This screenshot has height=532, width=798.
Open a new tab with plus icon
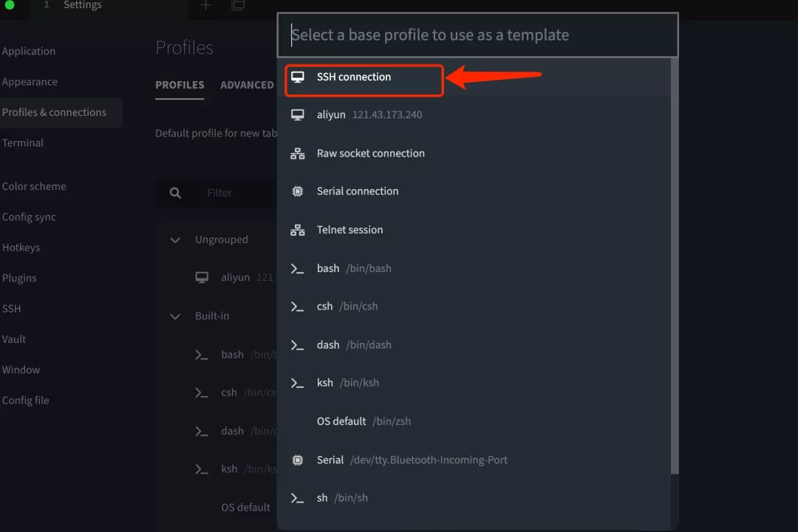[x=205, y=5]
